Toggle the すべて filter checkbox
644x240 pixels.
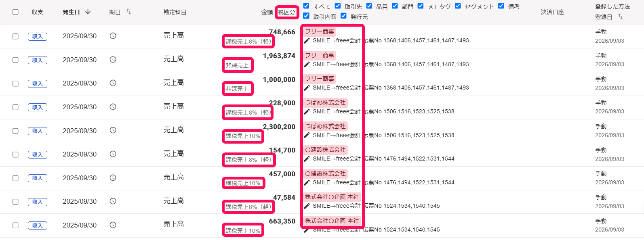306,6
